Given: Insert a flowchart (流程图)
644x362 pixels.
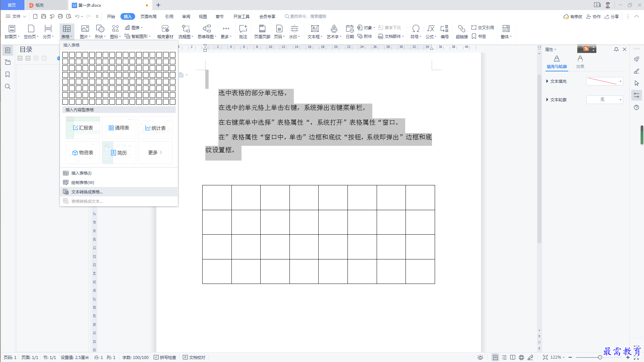Looking at the screenshot, I should click(x=186, y=32).
